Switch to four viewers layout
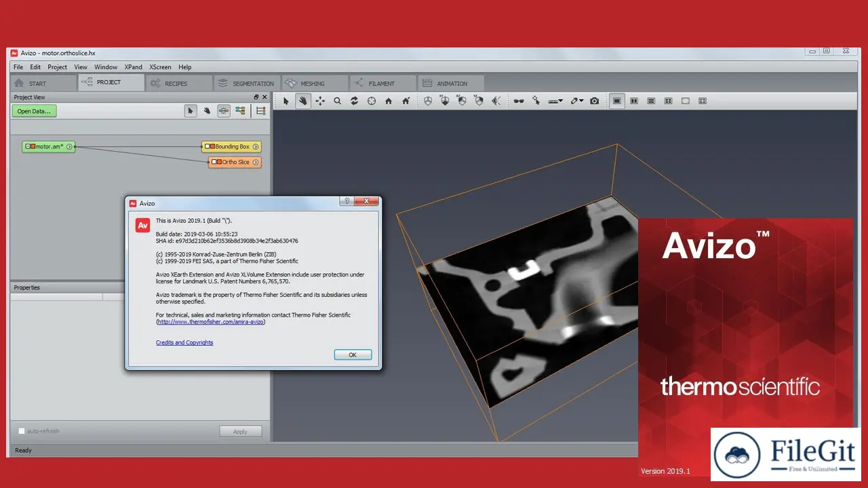This screenshot has height=488, width=868. pos(668,101)
